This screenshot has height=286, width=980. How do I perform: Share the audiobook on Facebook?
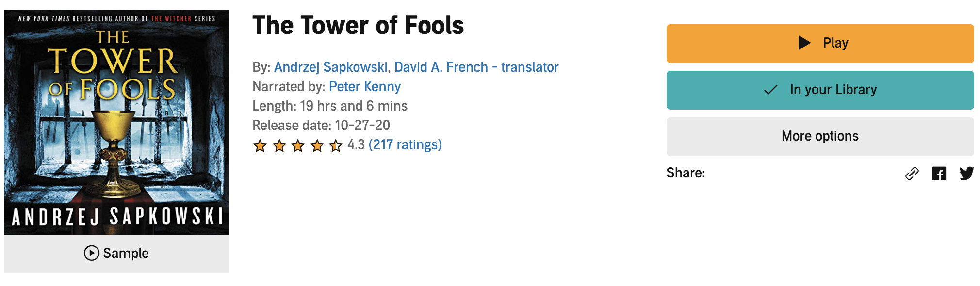pyautogui.click(x=939, y=174)
